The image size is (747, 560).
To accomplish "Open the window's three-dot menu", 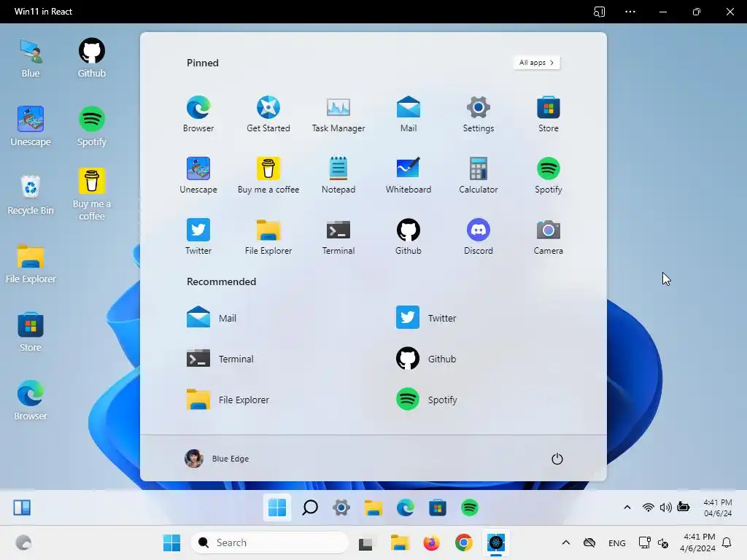I will (630, 12).
